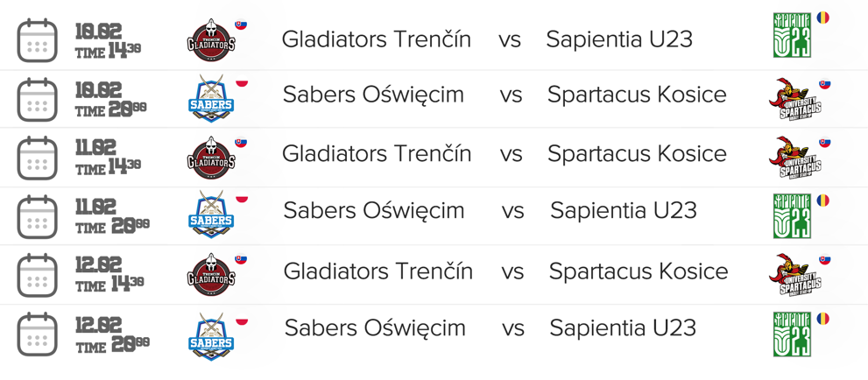The image size is (868, 380).
Task: Click Gladiators logo in the 10.02 match row
Action: pos(212,40)
